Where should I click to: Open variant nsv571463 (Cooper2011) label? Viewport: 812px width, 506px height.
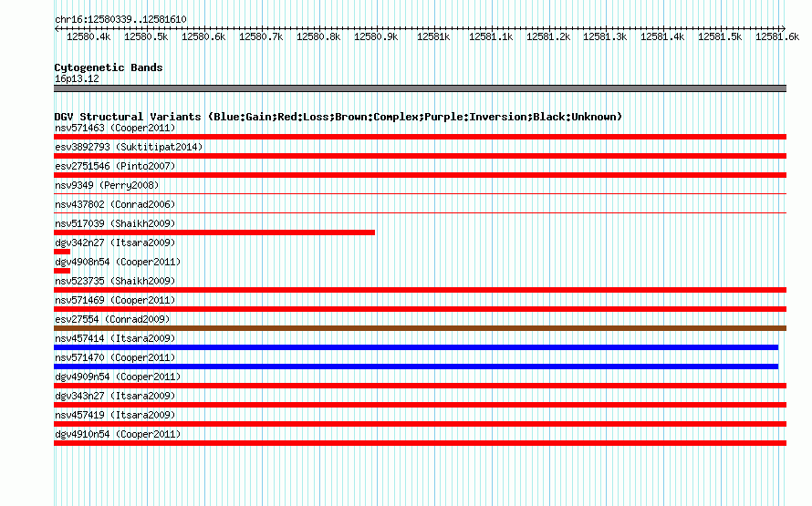115,128
